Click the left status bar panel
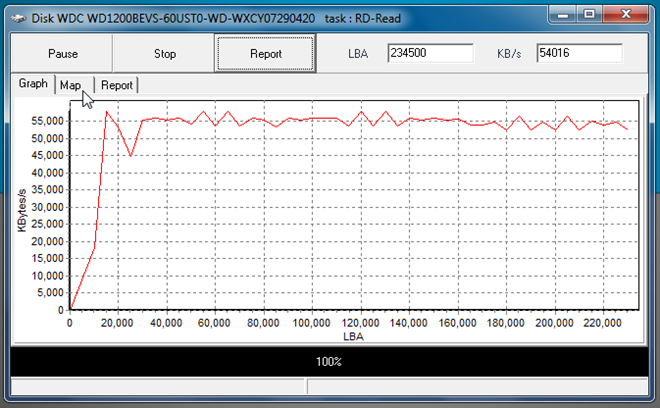The image size is (660, 408). click(157, 386)
